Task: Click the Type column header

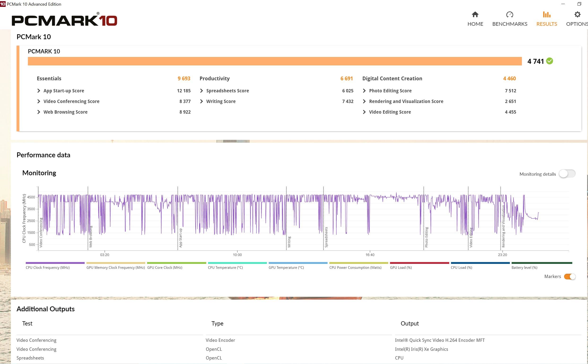Action: [217, 323]
